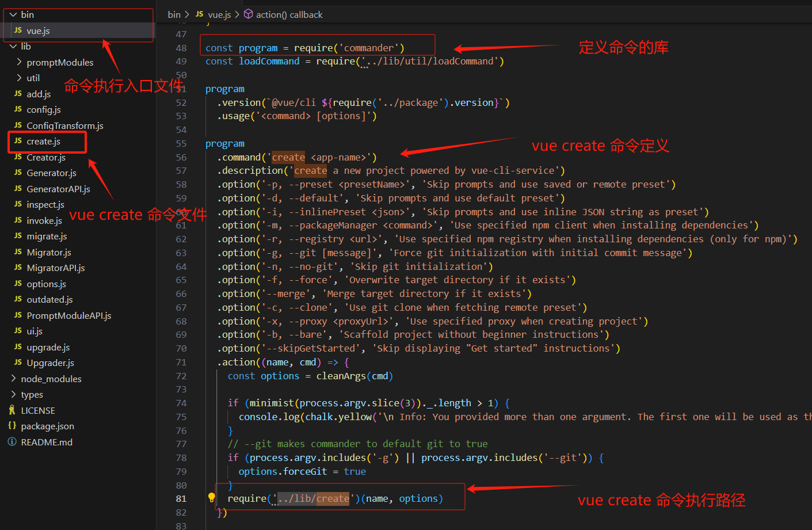The width and height of the screenshot is (812, 530).
Task: Click the JS icon beside inspect.js
Action: [x=18, y=204]
